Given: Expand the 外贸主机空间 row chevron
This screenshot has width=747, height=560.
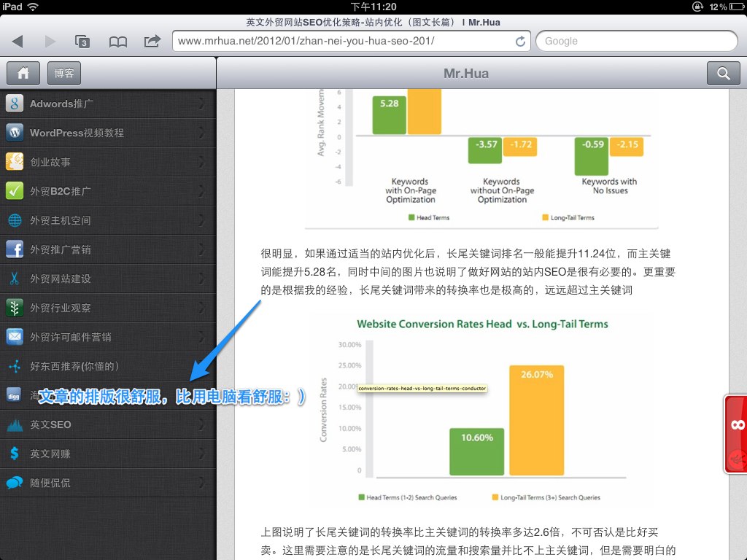Looking at the screenshot, I should click(x=201, y=220).
